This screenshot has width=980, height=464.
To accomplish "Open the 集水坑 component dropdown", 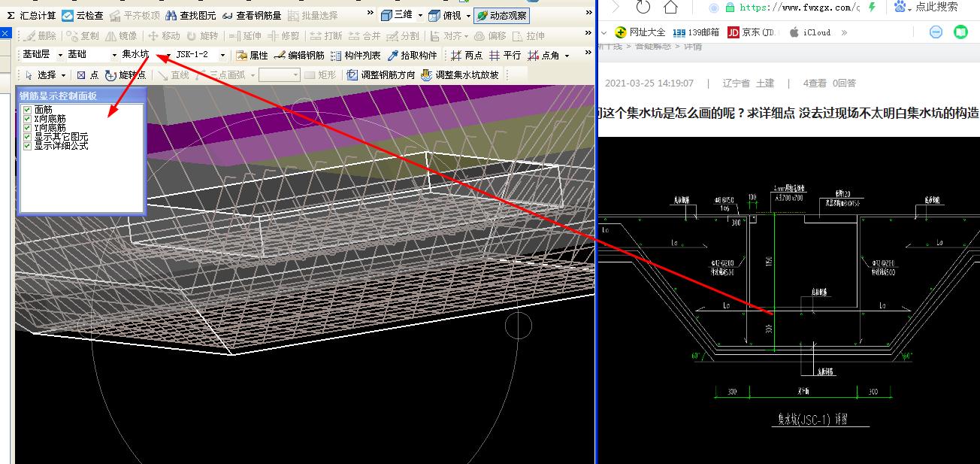I will (168, 55).
